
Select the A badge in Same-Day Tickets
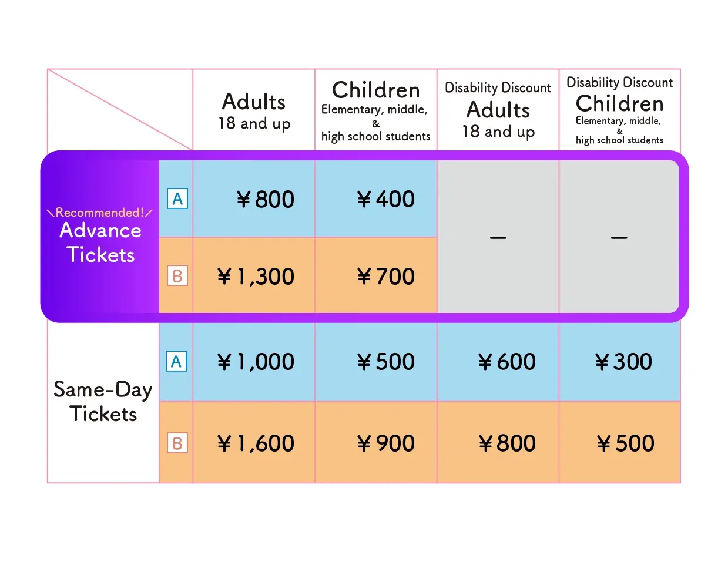176,361
